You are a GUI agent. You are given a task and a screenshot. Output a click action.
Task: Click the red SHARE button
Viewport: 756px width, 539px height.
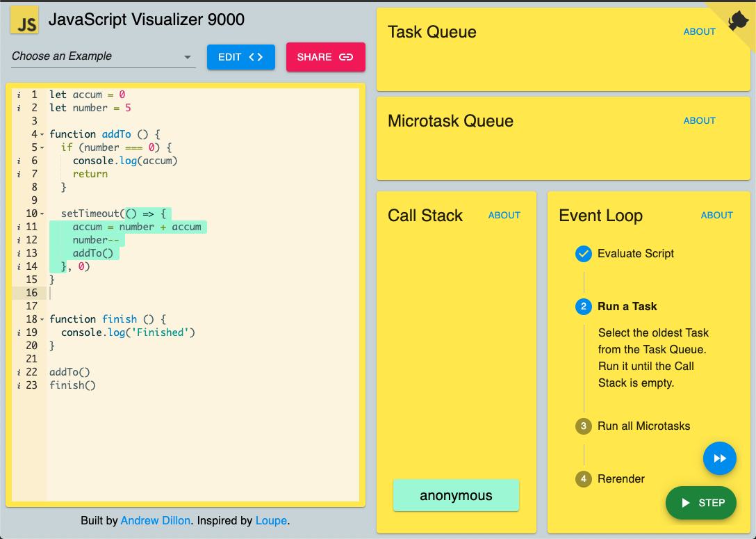[325, 57]
